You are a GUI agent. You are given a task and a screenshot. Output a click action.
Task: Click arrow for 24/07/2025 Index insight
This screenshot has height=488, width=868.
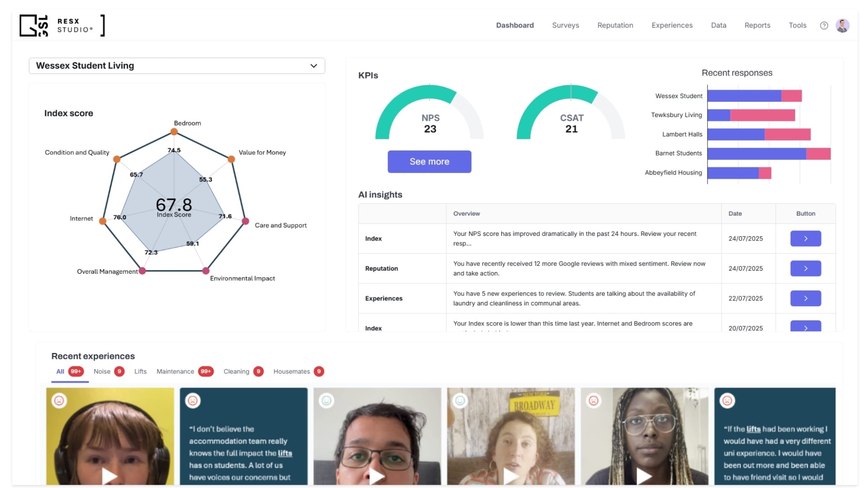805,239
